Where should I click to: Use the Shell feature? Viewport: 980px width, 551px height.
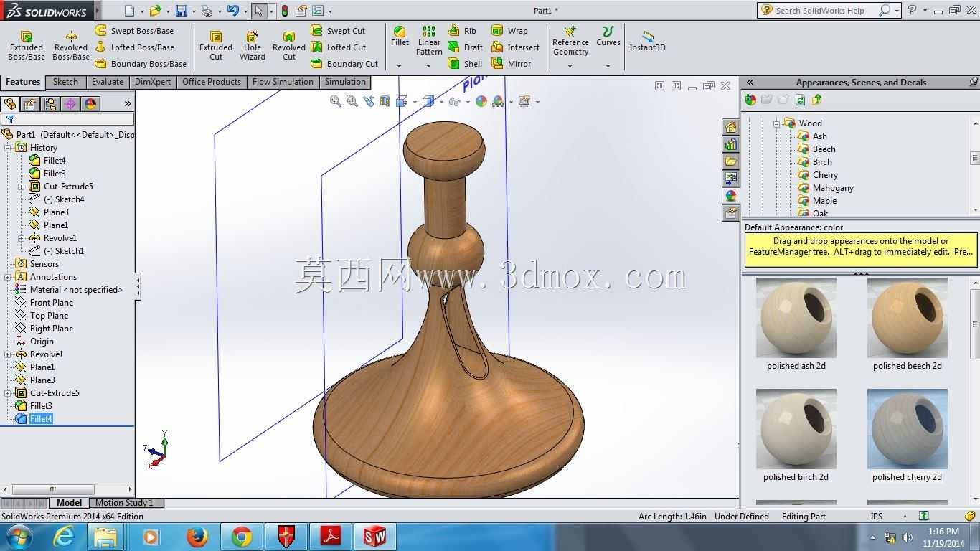click(465, 64)
